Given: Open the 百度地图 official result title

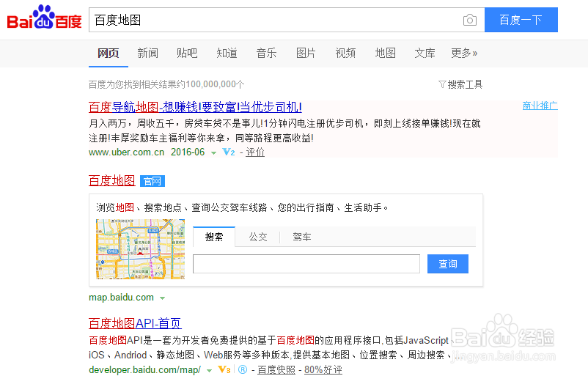Looking at the screenshot, I should click(112, 180).
